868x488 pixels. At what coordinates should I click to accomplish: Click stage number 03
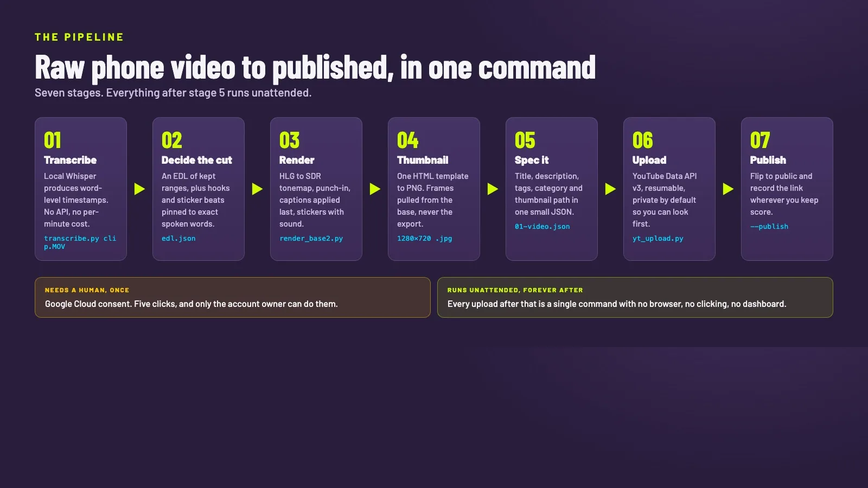coord(290,140)
